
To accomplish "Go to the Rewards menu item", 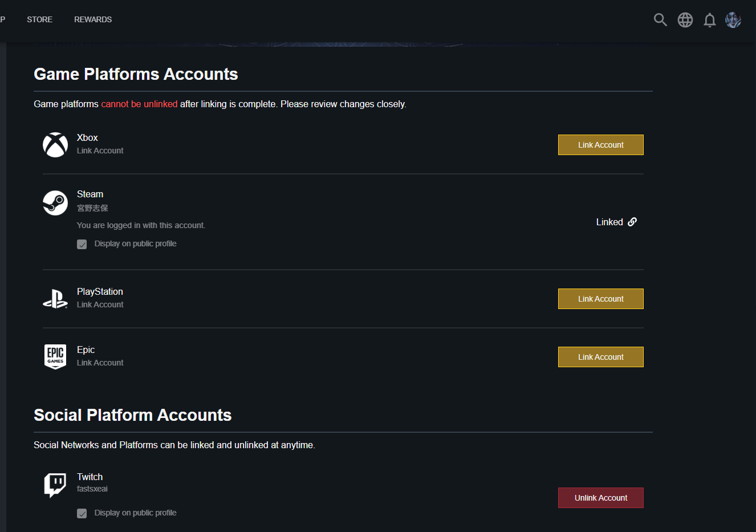I will click(x=93, y=19).
